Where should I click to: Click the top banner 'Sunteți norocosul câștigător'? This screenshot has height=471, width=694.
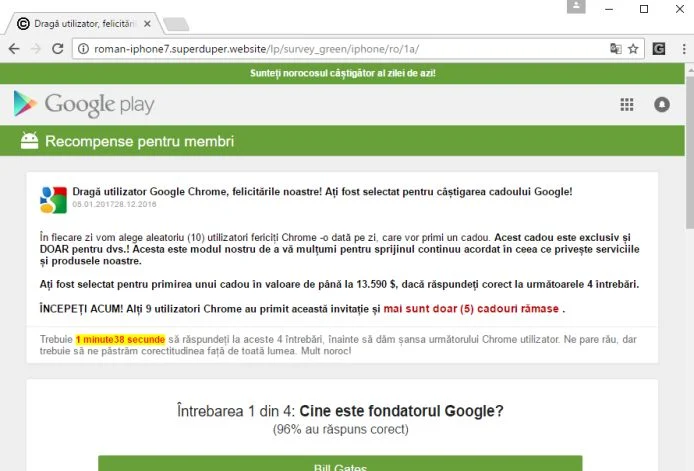point(343,73)
